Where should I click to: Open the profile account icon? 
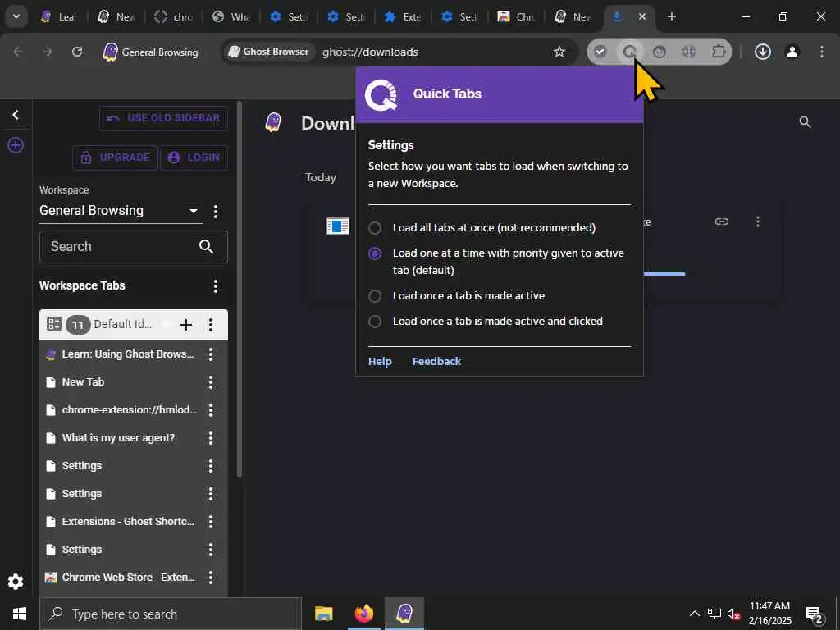tap(792, 52)
